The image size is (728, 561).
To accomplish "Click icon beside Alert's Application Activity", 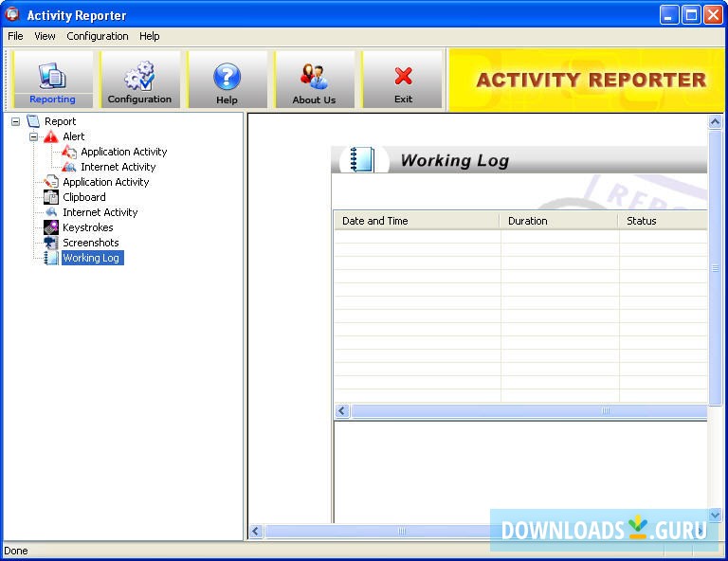I will pos(69,152).
